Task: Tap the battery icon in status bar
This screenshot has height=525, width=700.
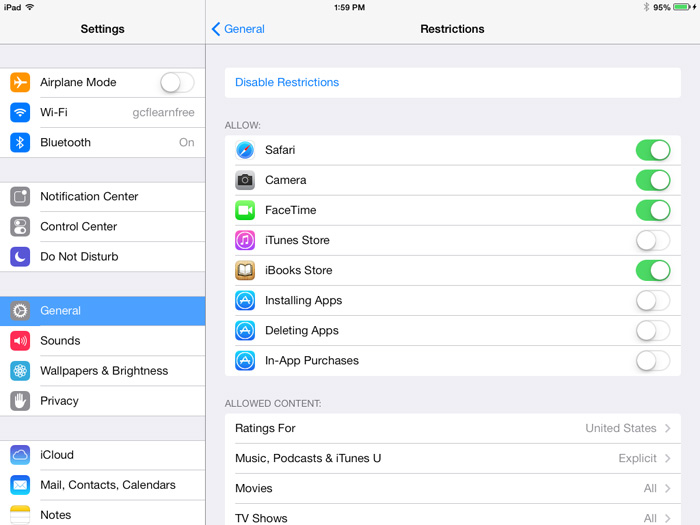Action: [x=682, y=7]
